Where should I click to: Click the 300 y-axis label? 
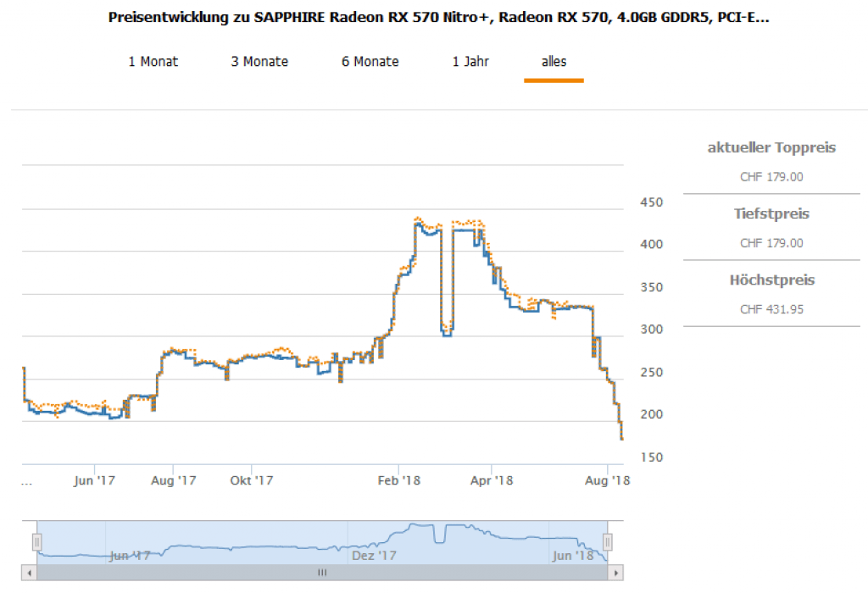[652, 330]
